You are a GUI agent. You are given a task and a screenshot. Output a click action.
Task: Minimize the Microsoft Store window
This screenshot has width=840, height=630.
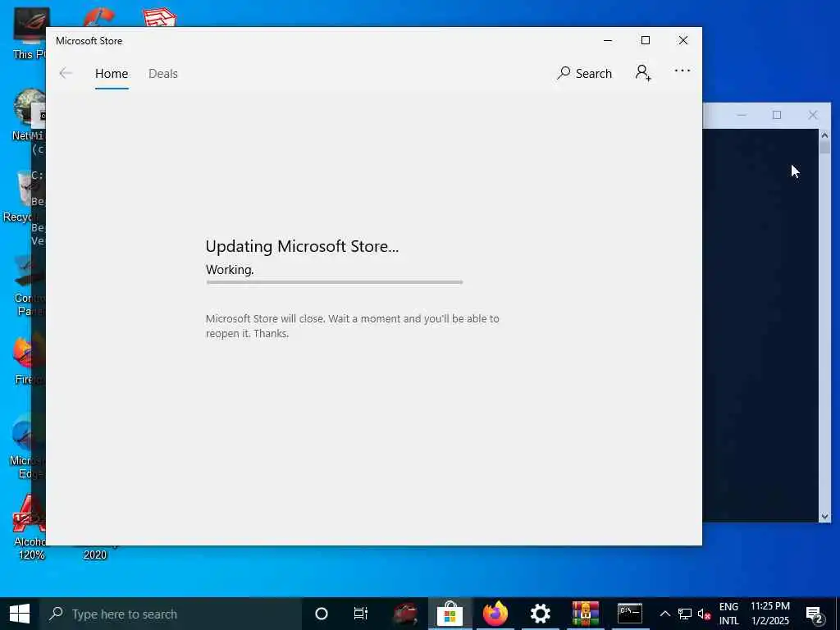608,41
